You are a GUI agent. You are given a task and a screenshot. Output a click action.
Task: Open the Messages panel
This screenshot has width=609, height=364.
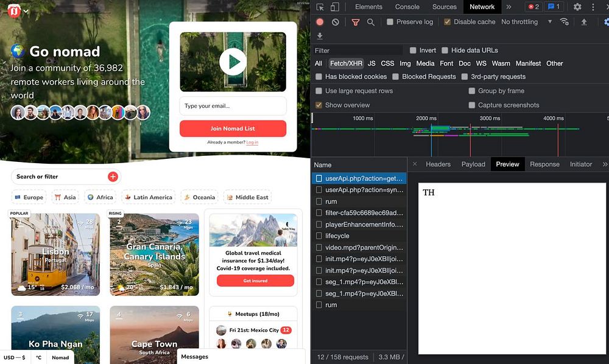coord(241,357)
